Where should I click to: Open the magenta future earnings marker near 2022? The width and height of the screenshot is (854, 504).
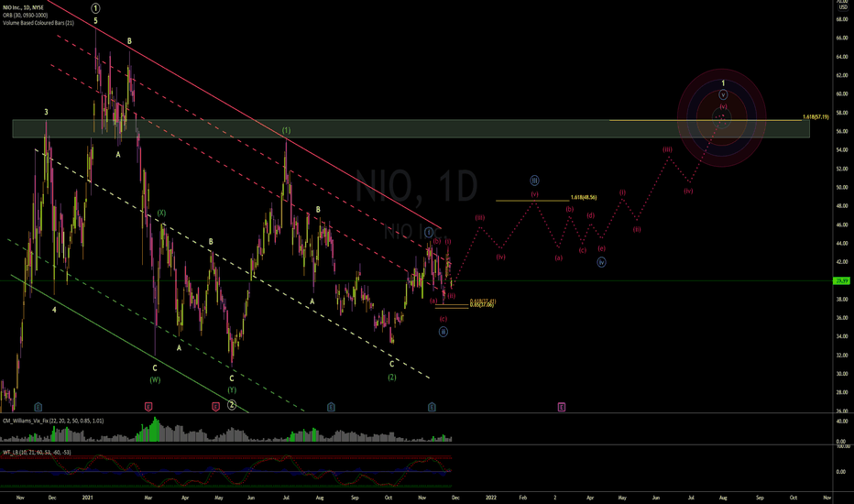pyautogui.click(x=562, y=407)
